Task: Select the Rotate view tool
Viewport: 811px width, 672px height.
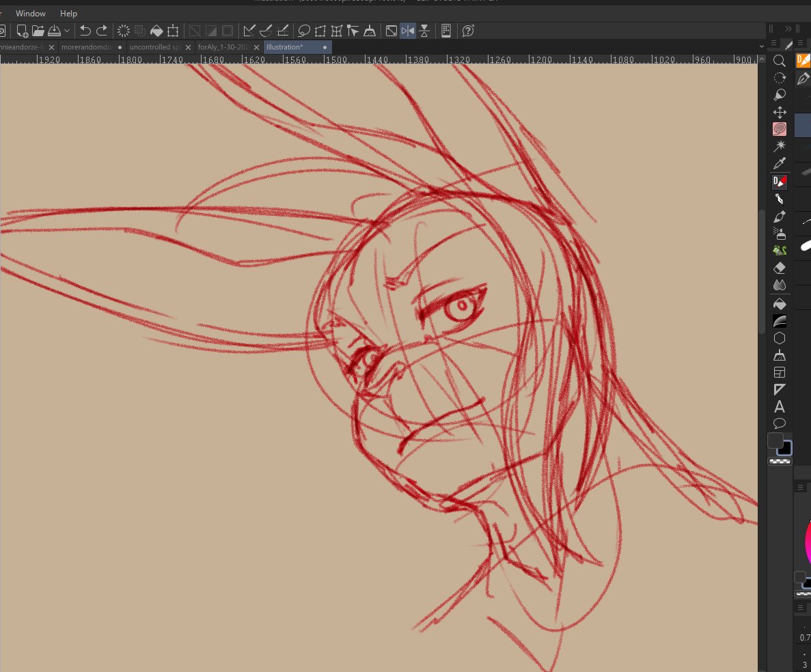Action: (780, 78)
